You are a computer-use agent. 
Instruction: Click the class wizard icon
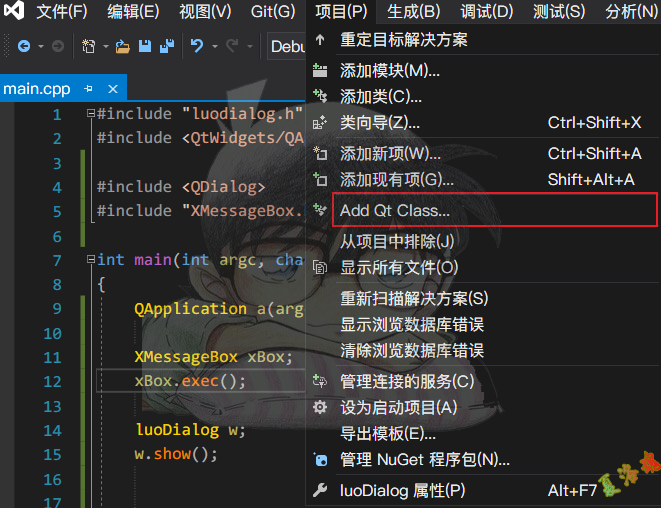[x=320, y=122]
